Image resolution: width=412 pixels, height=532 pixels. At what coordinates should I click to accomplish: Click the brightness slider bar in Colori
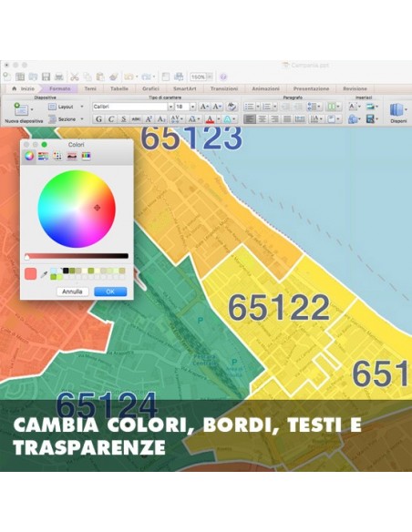[77, 256]
